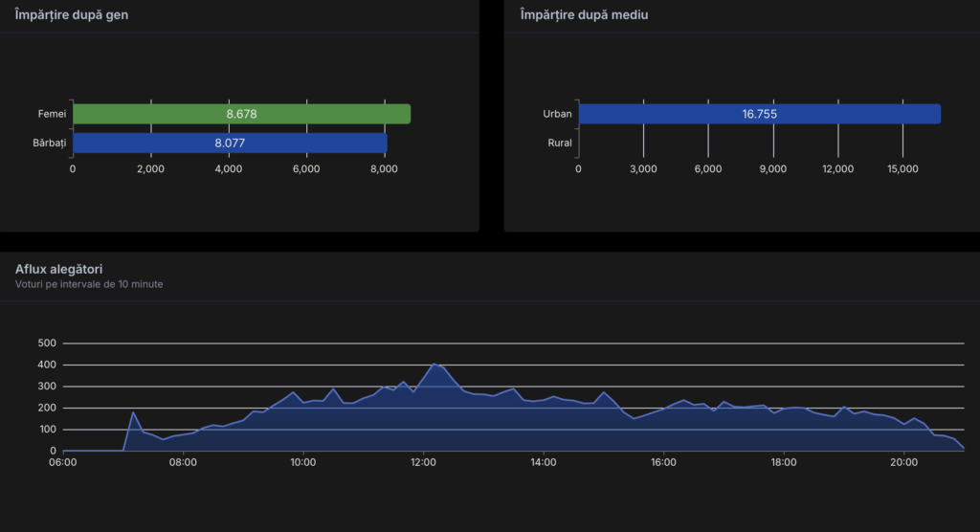Click the green Femei bar showing 8.678
The image size is (980, 532).
click(x=241, y=114)
